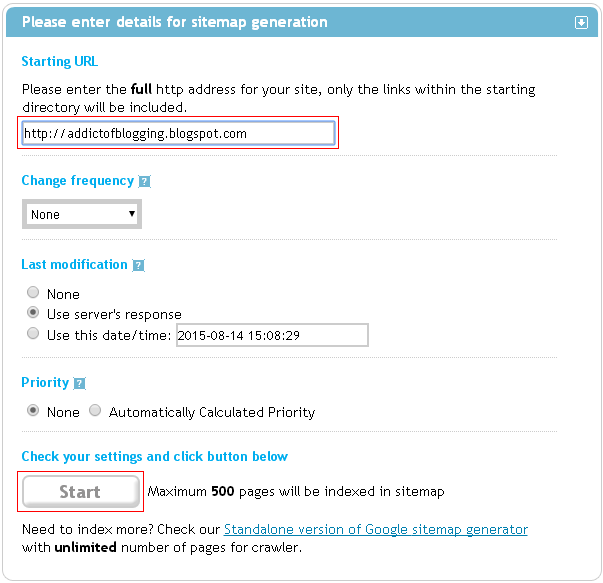Viewport: 603px width, 583px height.
Task: Click the Starting URL heading
Action: point(60,62)
